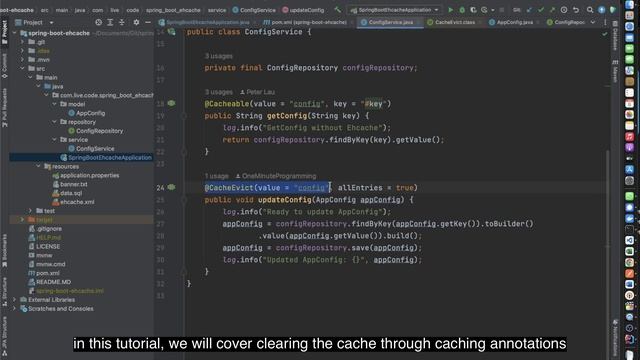Click the Git update project arrow
The width and height of the screenshot is (640, 360).
[x=529, y=10]
